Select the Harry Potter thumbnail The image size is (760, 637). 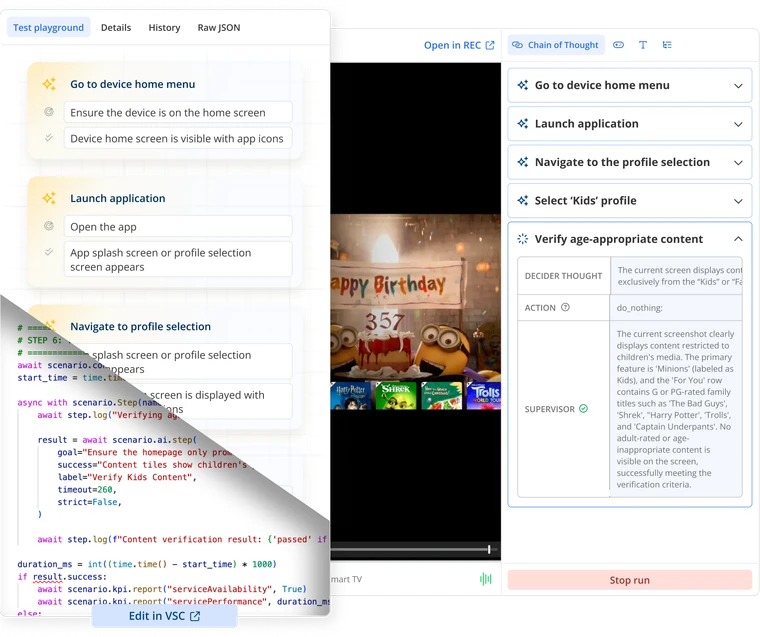click(x=350, y=396)
